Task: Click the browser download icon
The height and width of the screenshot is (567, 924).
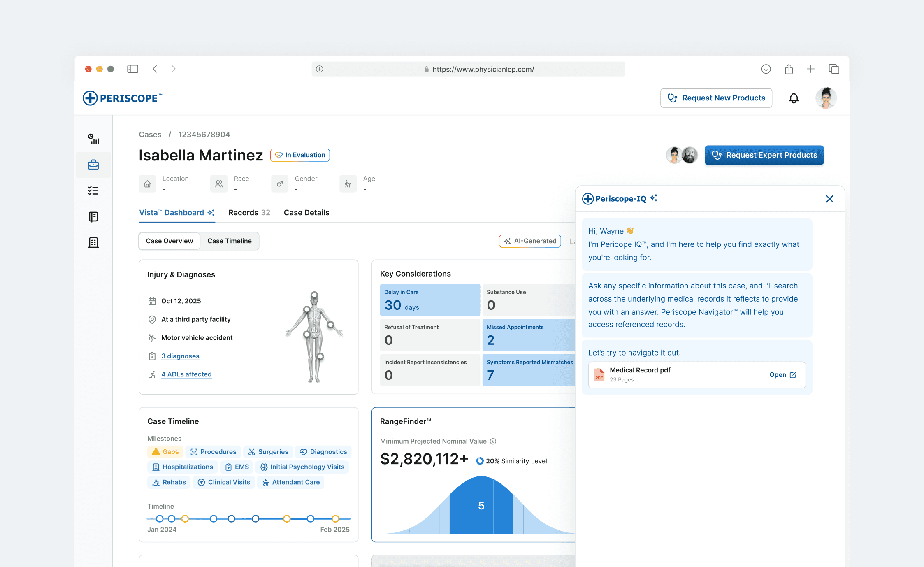Action: (x=766, y=69)
